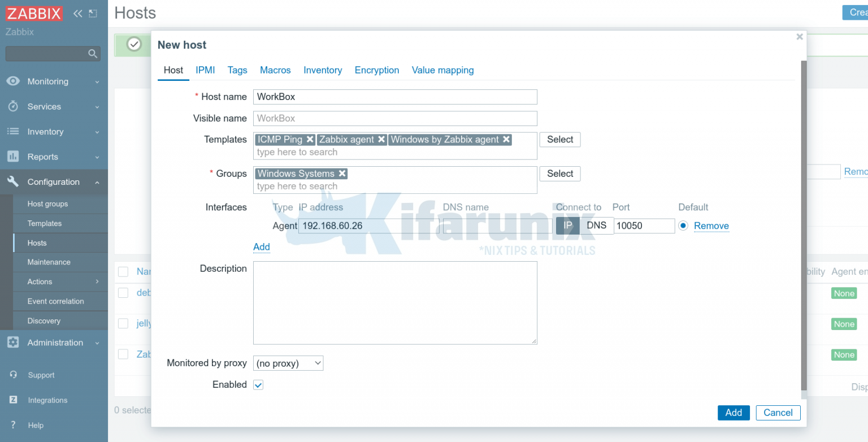Click the Reports bar-chart icon

coord(12,157)
